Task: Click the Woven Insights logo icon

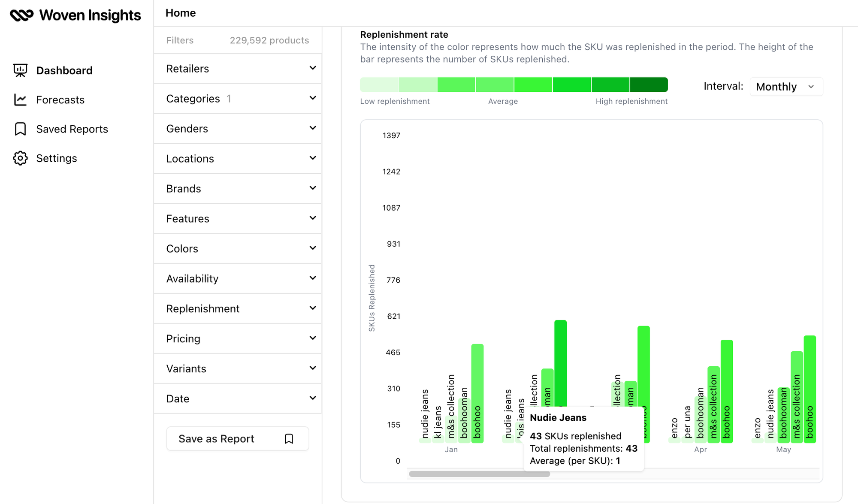Action: point(21,15)
